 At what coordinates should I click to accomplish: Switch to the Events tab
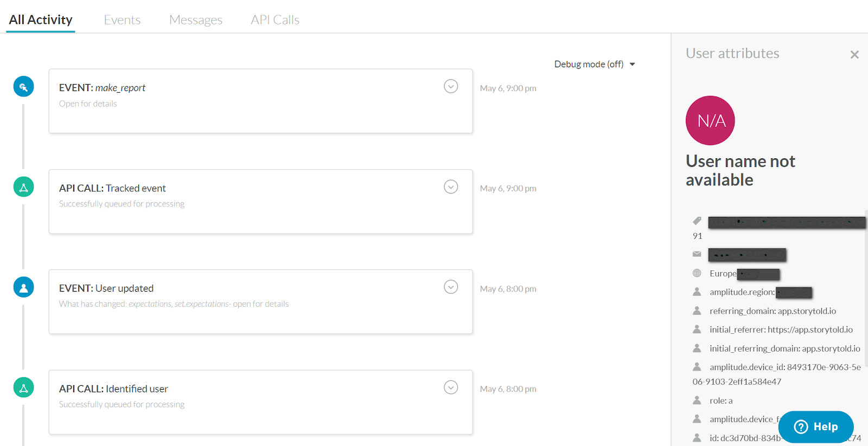[122, 20]
